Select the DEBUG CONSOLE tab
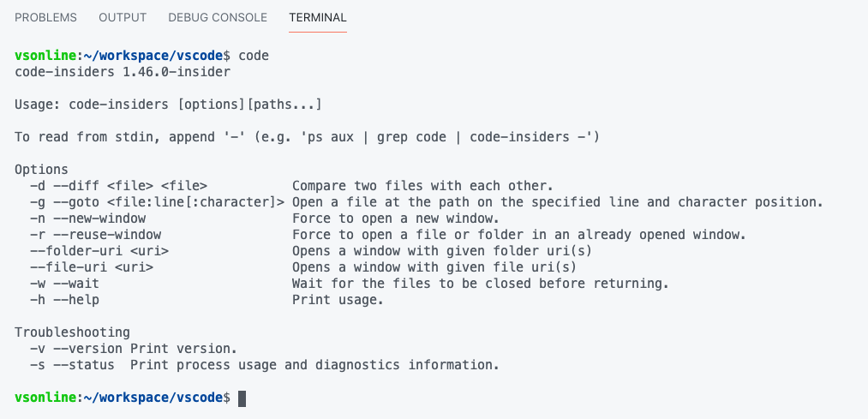The width and height of the screenshot is (868, 419). (x=218, y=17)
